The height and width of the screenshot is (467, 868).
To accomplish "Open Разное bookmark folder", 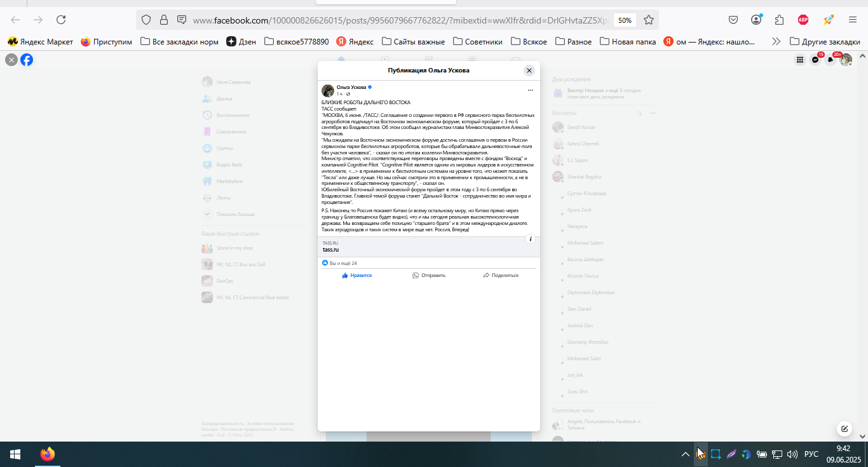I will [x=574, y=42].
